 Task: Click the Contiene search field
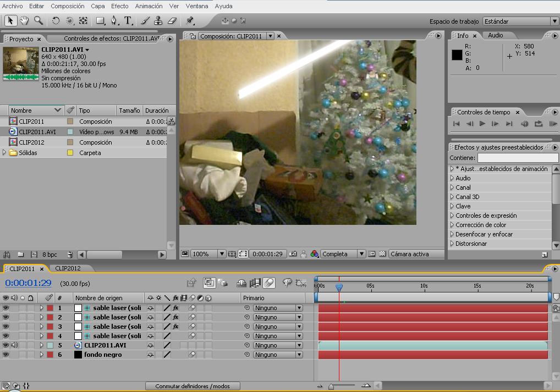[x=518, y=158]
